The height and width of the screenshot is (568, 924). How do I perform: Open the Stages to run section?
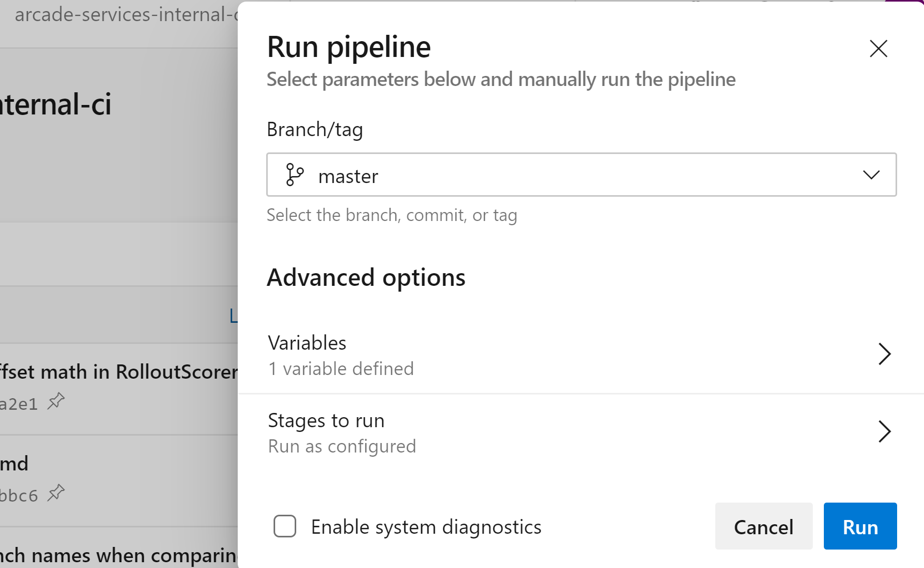click(x=326, y=421)
